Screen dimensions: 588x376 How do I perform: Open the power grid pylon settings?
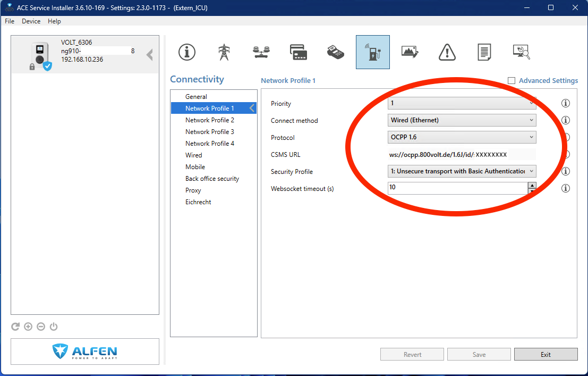click(x=224, y=52)
